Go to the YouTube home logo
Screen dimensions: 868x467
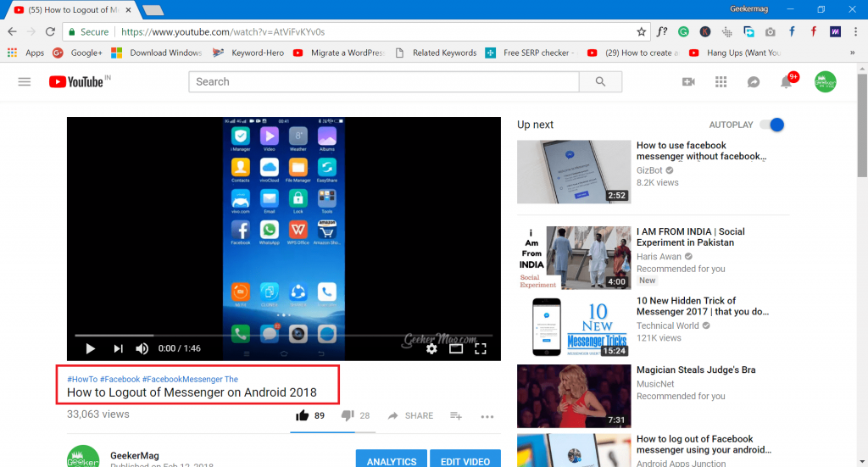click(x=75, y=82)
